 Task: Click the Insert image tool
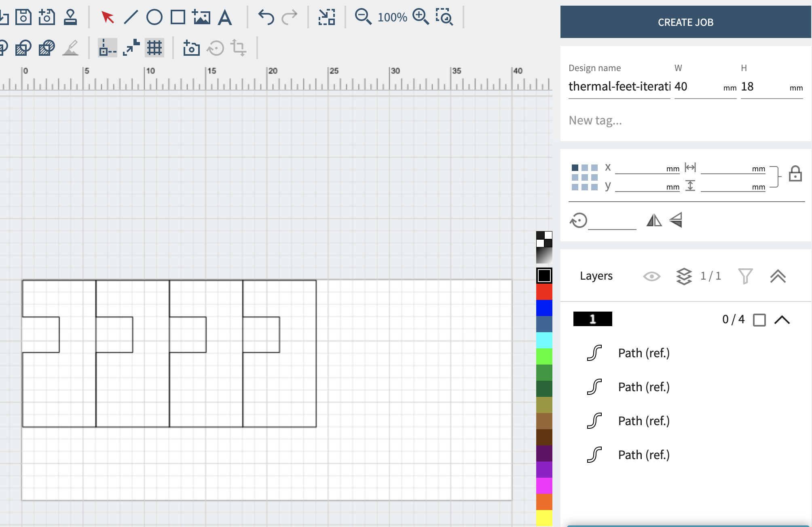201,17
